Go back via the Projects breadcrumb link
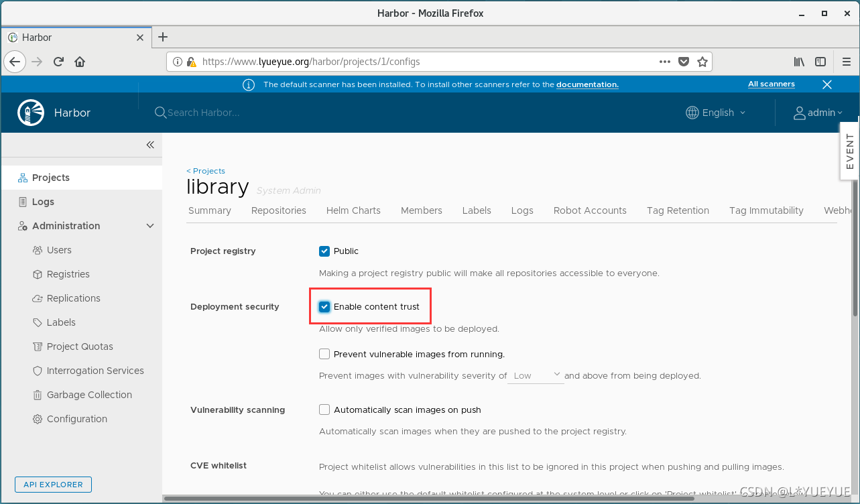This screenshot has height=504, width=860. tap(206, 171)
